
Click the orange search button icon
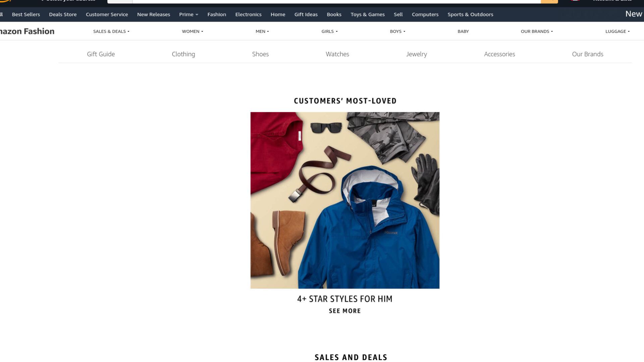pyautogui.click(x=549, y=1)
